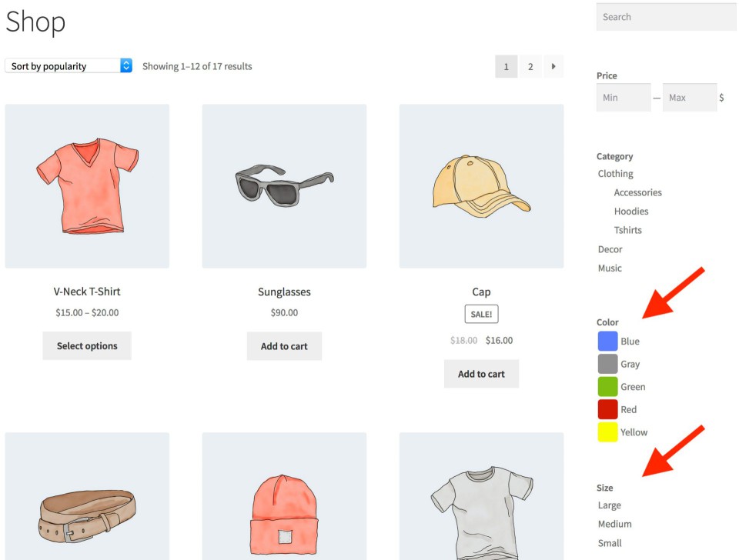Choose the Yellow color swatch filter

pos(607,432)
